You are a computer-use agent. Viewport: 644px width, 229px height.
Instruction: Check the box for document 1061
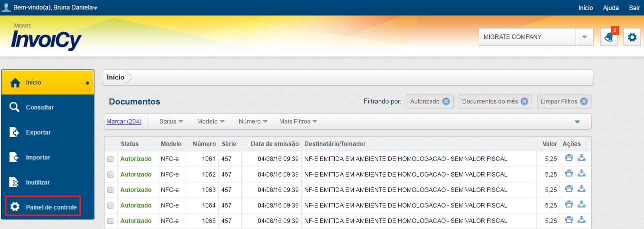click(x=110, y=159)
